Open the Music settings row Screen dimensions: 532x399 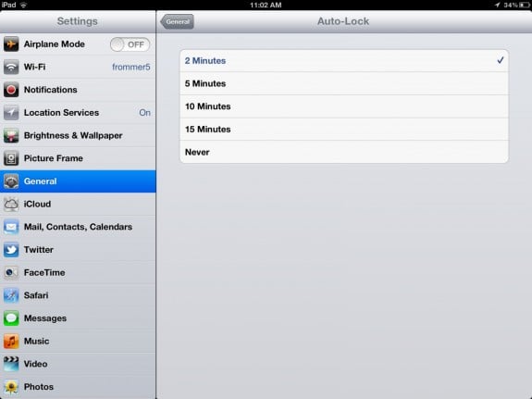[x=78, y=341]
